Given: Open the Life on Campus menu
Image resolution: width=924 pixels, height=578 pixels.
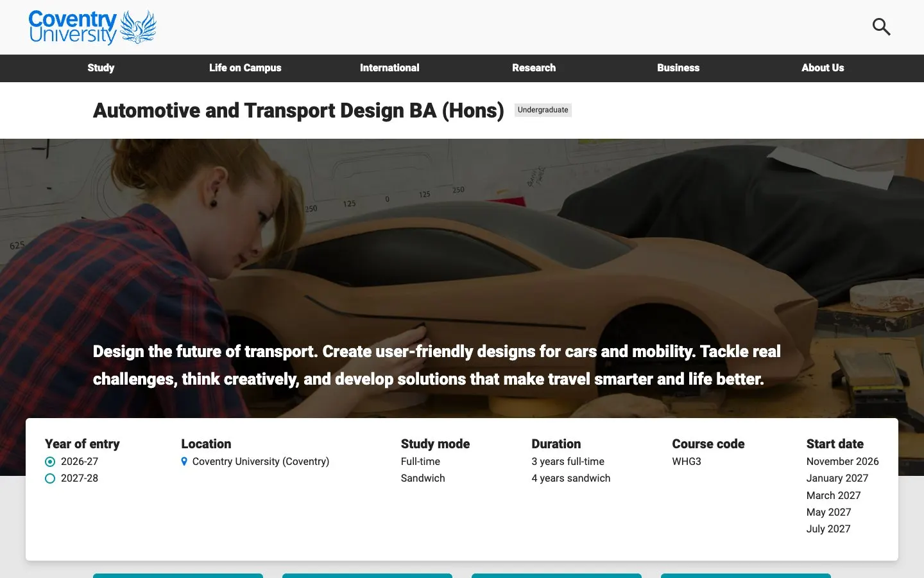Looking at the screenshot, I should pos(245,68).
